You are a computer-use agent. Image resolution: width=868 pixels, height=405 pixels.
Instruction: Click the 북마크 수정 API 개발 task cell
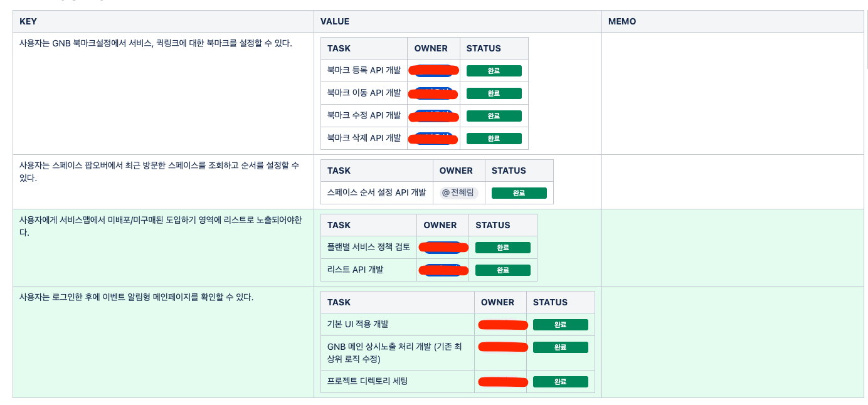(x=364, y=115)
